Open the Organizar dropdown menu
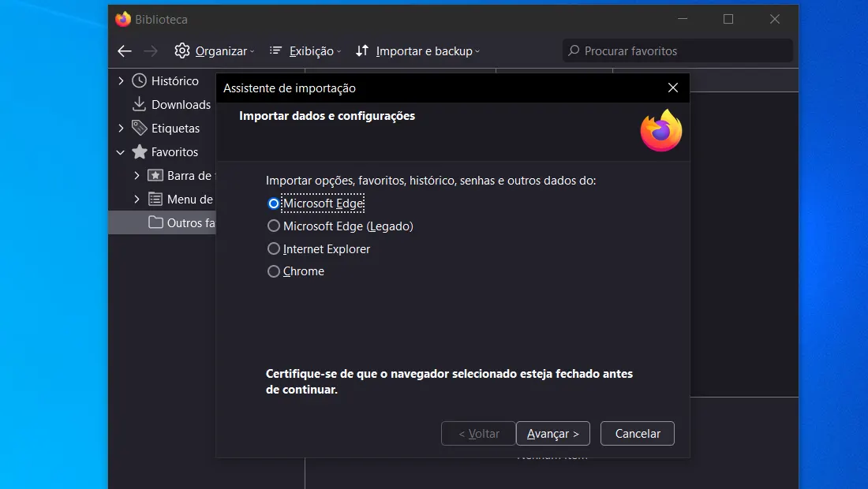868x489 pixels. click(x=215, y=51)
